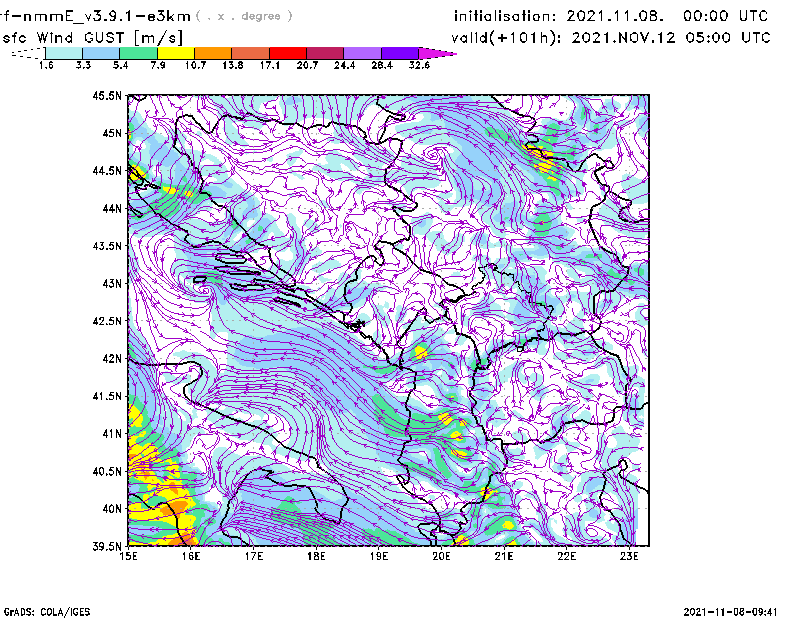
Task: Click the coral 13.8–17.1 legend swatch
Action: (x=251, y=53)
